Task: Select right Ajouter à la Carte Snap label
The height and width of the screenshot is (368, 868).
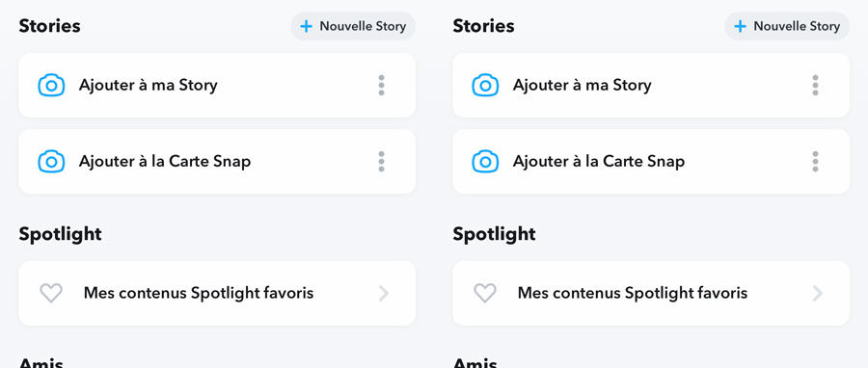Action: [x=598, y=161]
